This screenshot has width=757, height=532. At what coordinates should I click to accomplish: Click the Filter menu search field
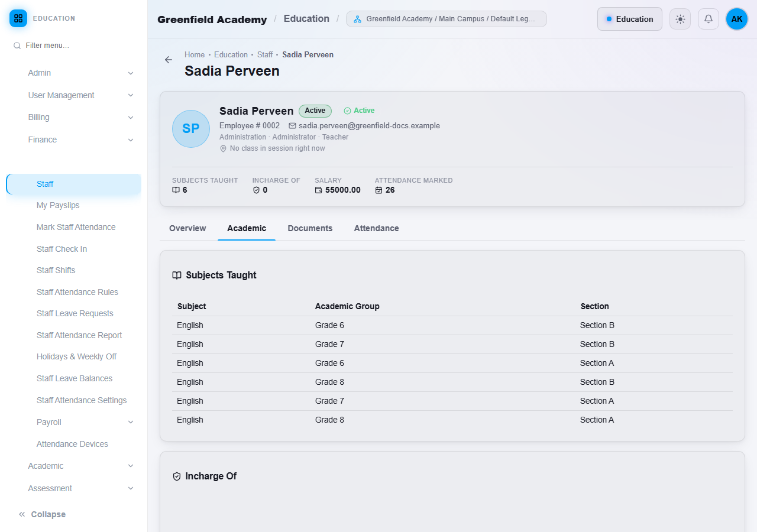74,46
